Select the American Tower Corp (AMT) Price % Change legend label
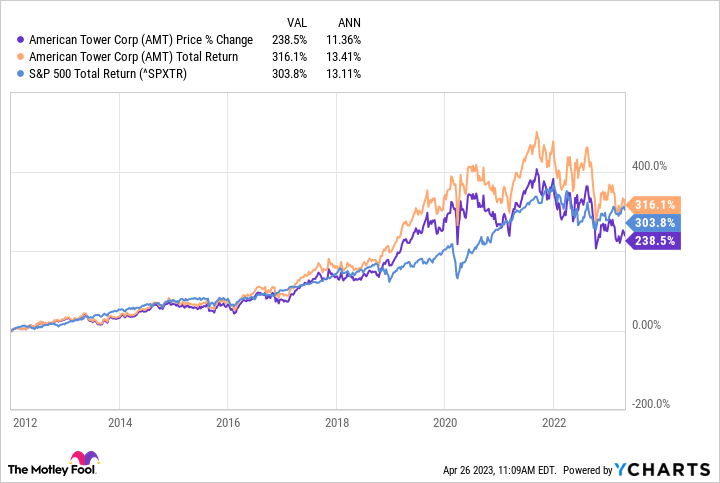Screen dimensions: 720x483 pos(141,41)
